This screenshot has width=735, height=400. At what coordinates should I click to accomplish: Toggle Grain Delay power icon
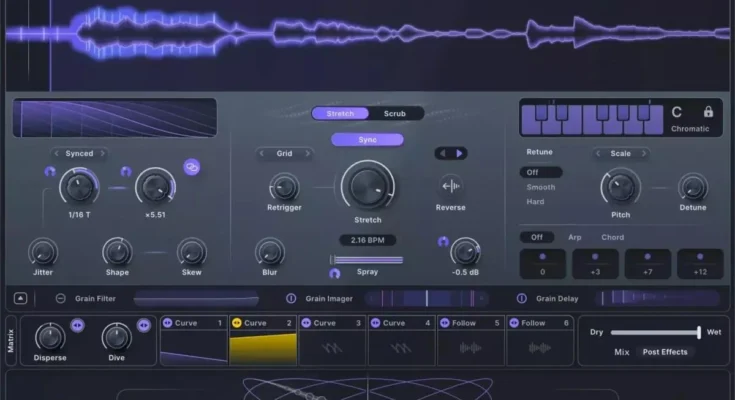point(521,298)
